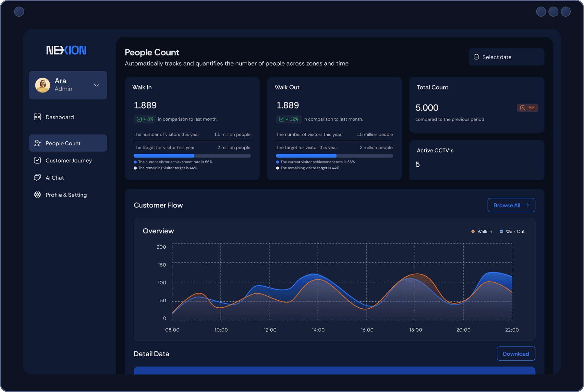Click the current visitor achievement rate bullet

(135, 162)
